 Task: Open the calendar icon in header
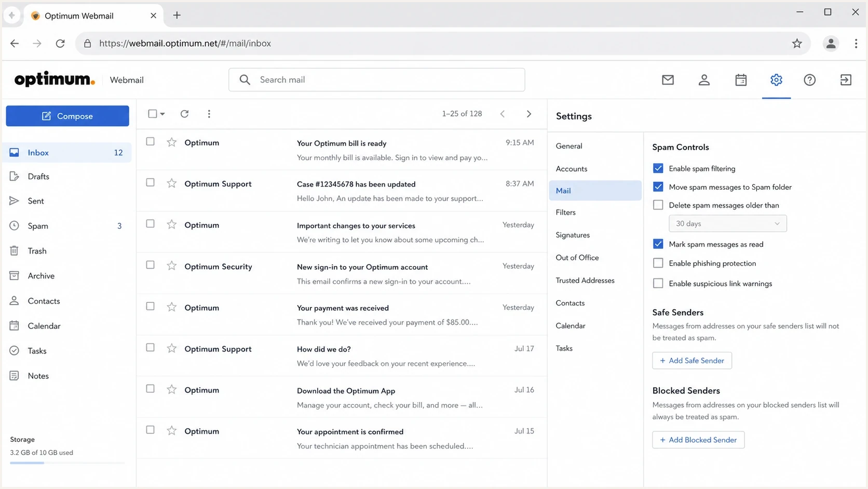[x=741, y=80]
